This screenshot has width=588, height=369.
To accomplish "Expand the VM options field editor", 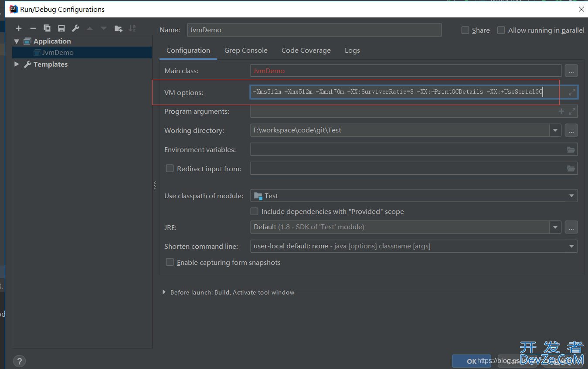I will (x=572, y=92).
